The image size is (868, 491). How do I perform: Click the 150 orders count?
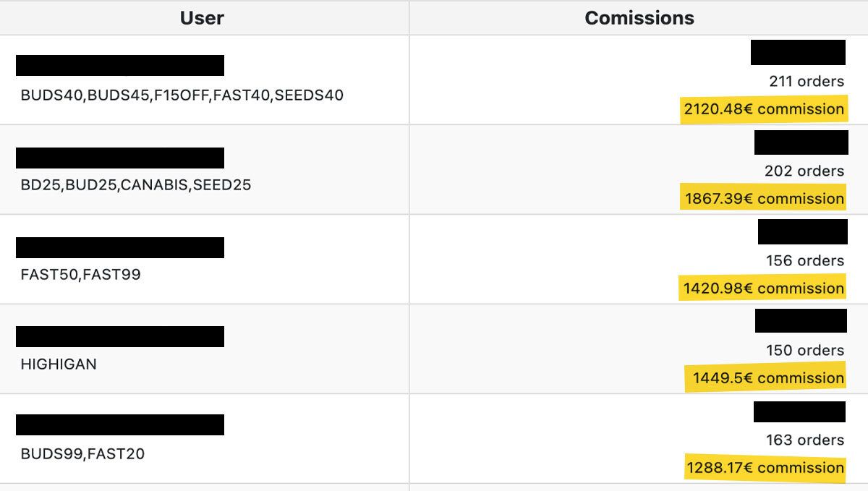[805, 350]
